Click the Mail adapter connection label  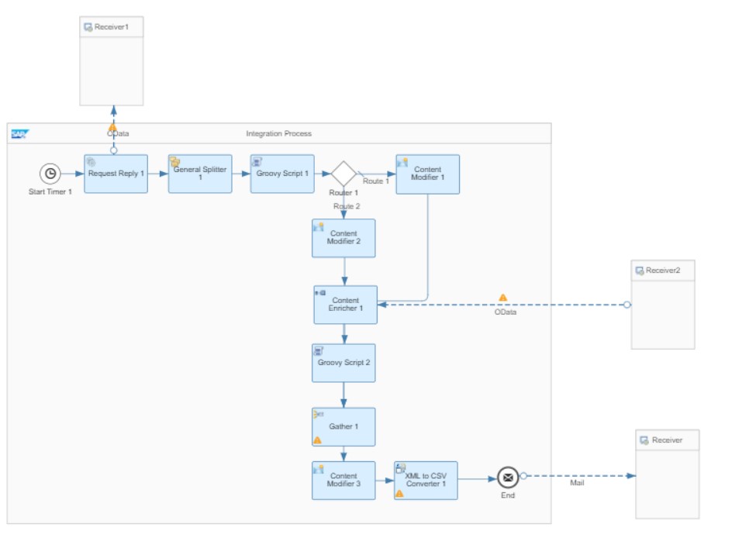point(577,483)
